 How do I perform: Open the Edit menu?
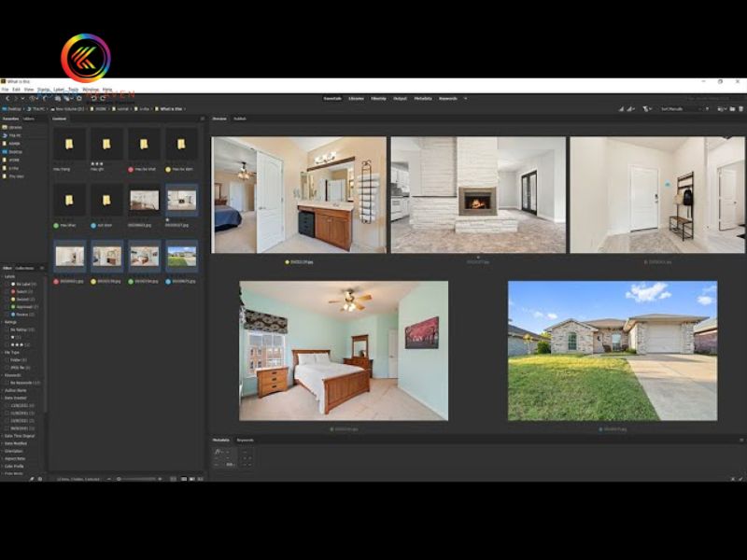[x=16, y=90]
